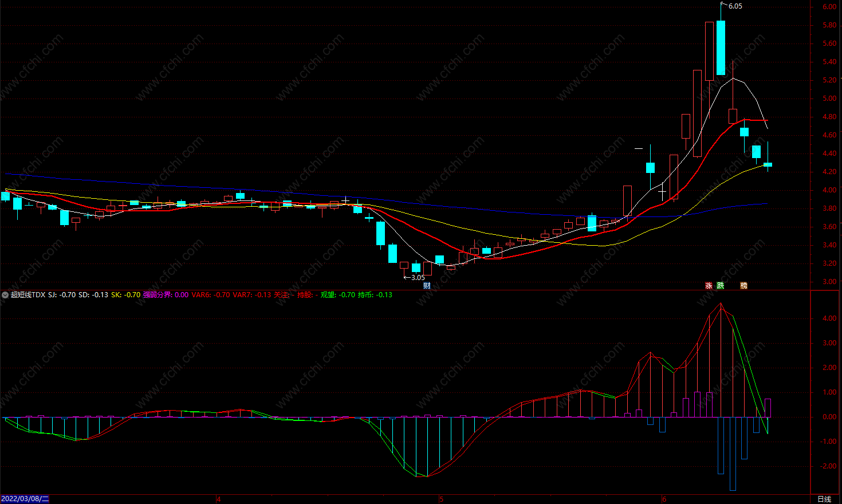
Task: Click the indicator settings arrow beside 超短线TDX
Action: (5, 295)
